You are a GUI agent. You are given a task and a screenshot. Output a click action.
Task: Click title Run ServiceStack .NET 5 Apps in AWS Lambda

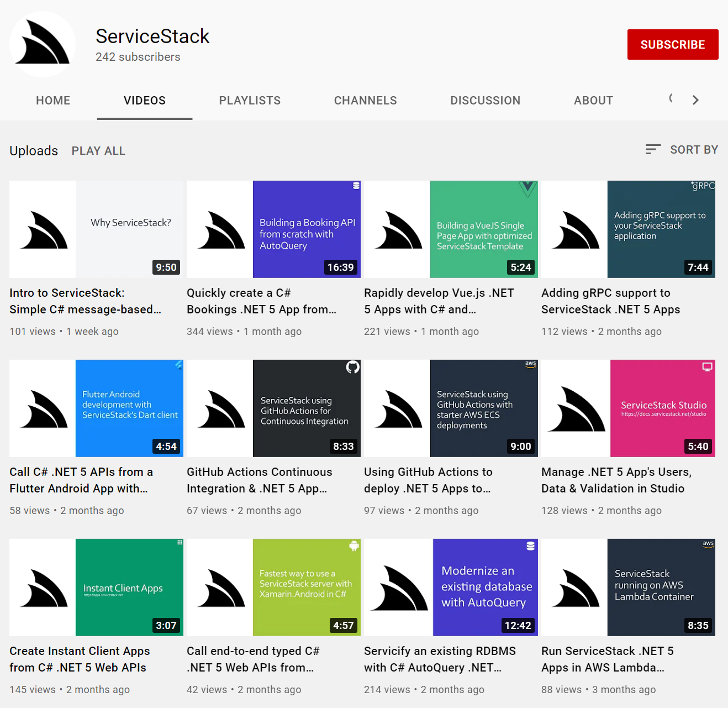(608, 659)
